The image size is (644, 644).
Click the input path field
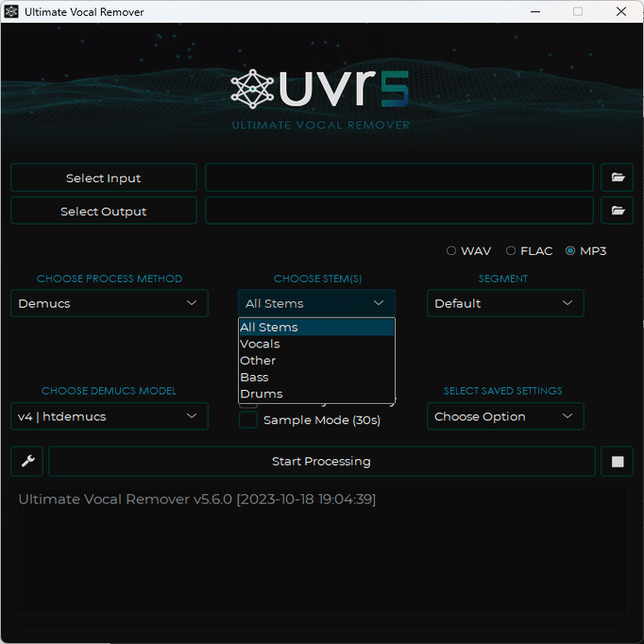click(x=399, y=178)
